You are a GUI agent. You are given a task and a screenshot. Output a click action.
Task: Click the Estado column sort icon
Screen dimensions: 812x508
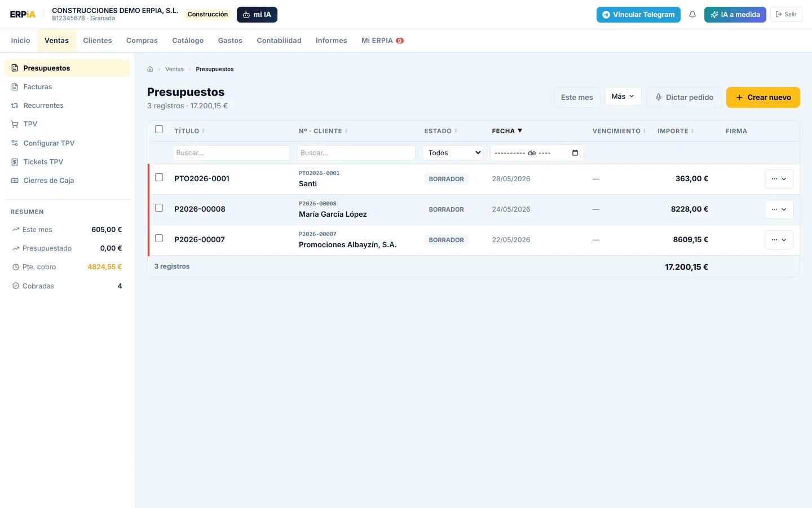456,131
